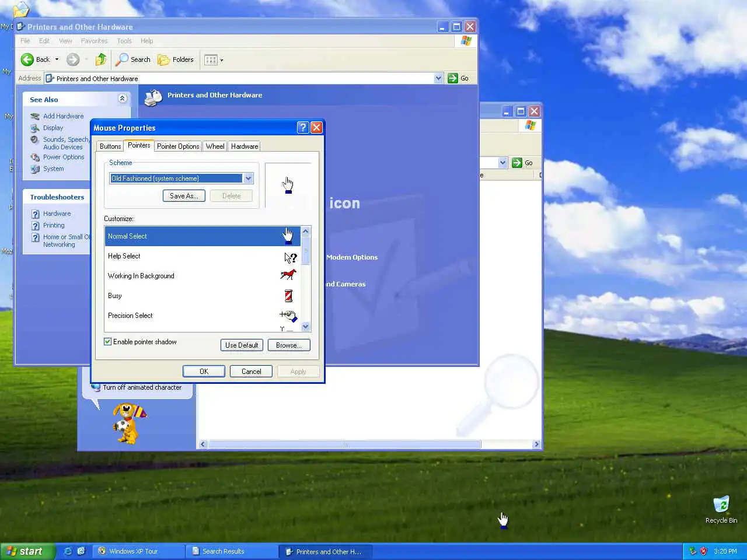Cancel the Mouse Properties dialog
Screen dimensions: 747x560
[252, 372]
